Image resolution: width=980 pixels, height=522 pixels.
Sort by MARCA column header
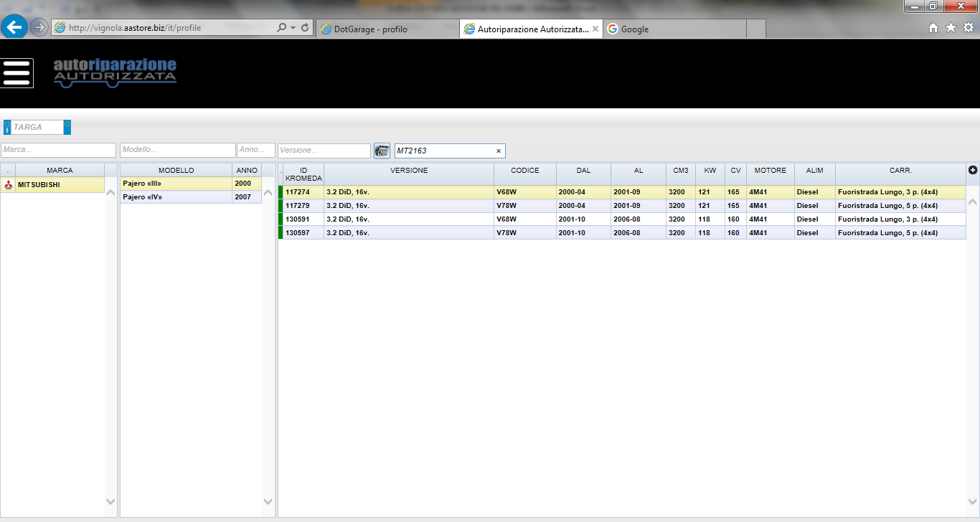coord(60,171)
